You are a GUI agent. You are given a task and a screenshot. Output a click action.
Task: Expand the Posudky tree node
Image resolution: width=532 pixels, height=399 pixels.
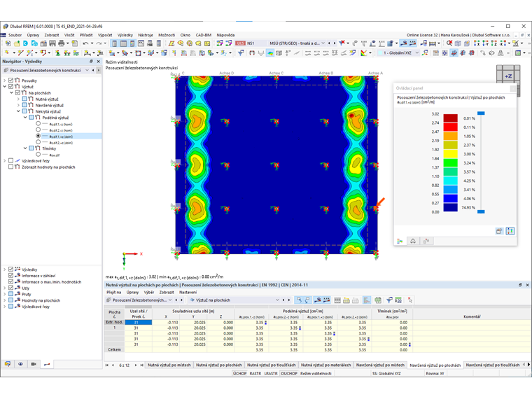tap(5, 80)
